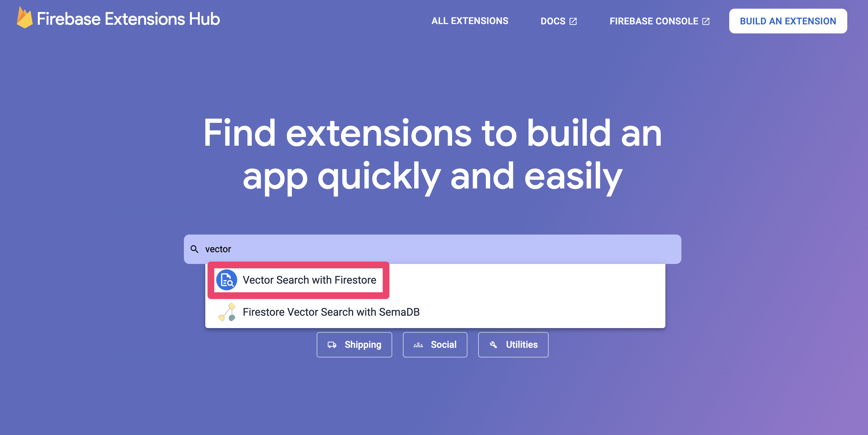Click the Social category icon
868x435 pixels.
(x=419, y=344)
